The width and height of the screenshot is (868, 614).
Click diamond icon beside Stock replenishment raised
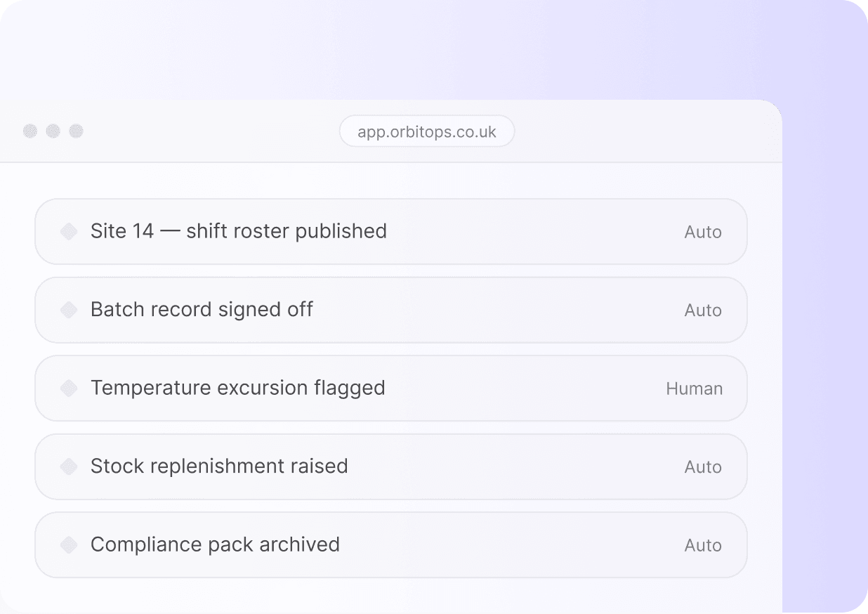[x=69, y=466]
